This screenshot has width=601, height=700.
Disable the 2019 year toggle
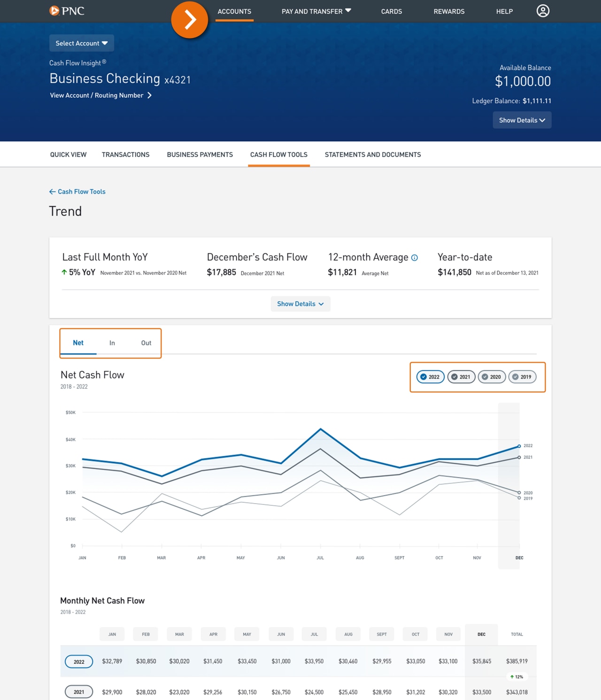click(x=522, y=376)
